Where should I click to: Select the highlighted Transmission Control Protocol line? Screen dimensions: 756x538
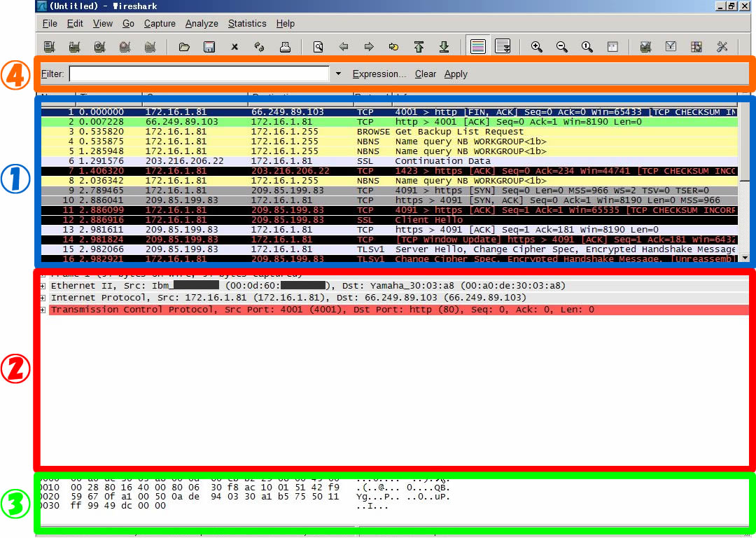click(x=399, y=310)
